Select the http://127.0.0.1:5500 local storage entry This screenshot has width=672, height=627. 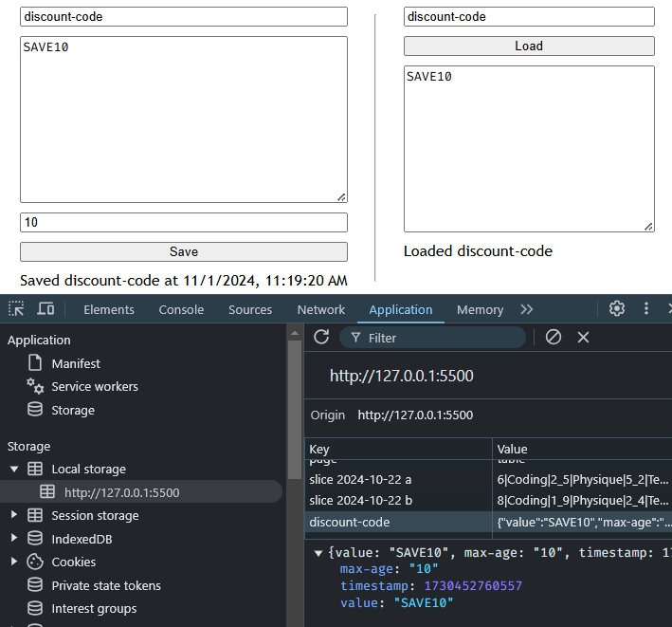point(141,491)
